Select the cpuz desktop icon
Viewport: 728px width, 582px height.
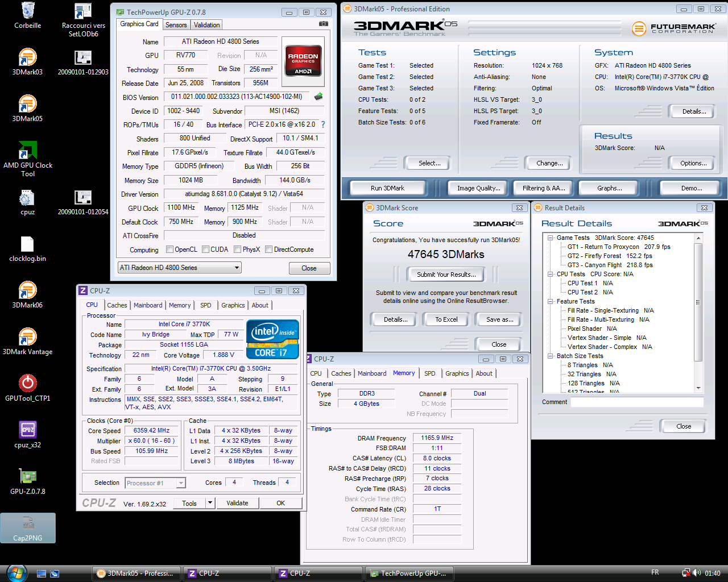point(27,202)
